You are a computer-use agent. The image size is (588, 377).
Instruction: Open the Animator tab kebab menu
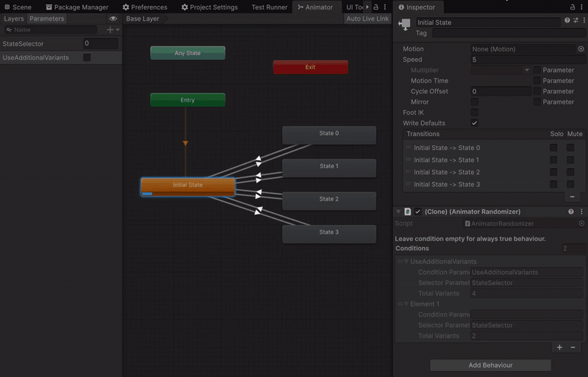384,7
